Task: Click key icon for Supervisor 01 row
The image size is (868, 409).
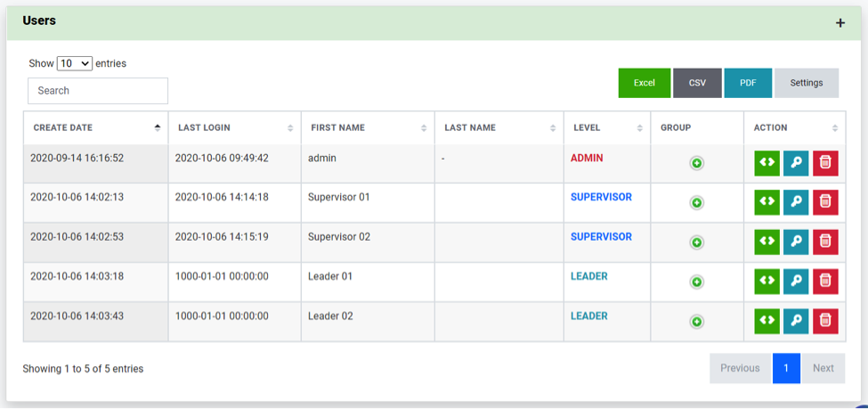Action: (x=796, y=202)
